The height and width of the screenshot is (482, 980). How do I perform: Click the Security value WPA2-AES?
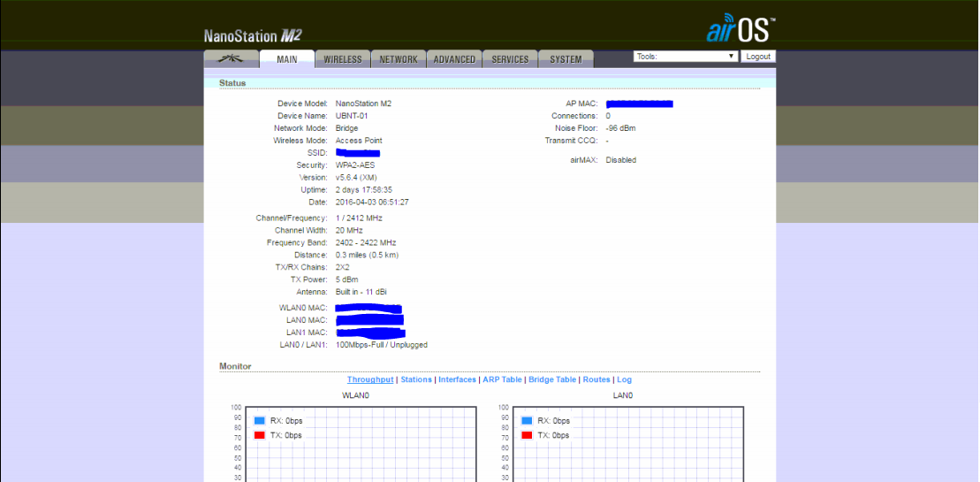point(355,165)
